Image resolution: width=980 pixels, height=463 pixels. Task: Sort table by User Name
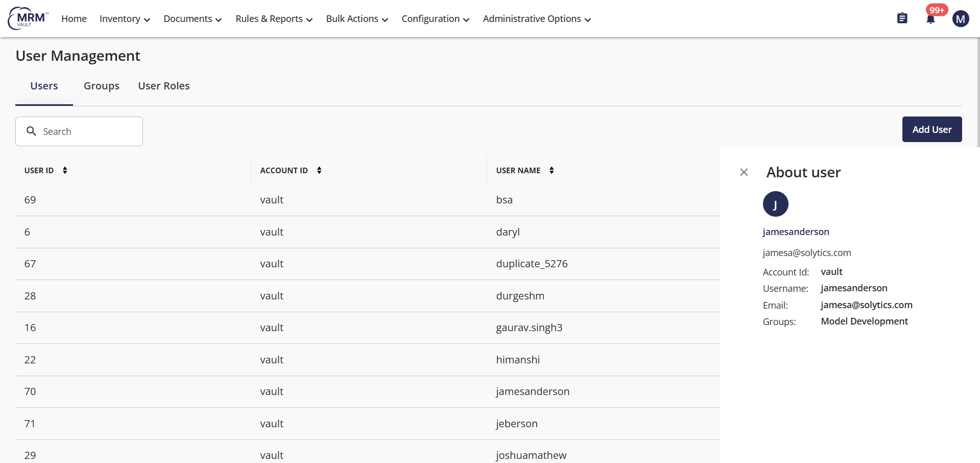click(x=552, y=170)
